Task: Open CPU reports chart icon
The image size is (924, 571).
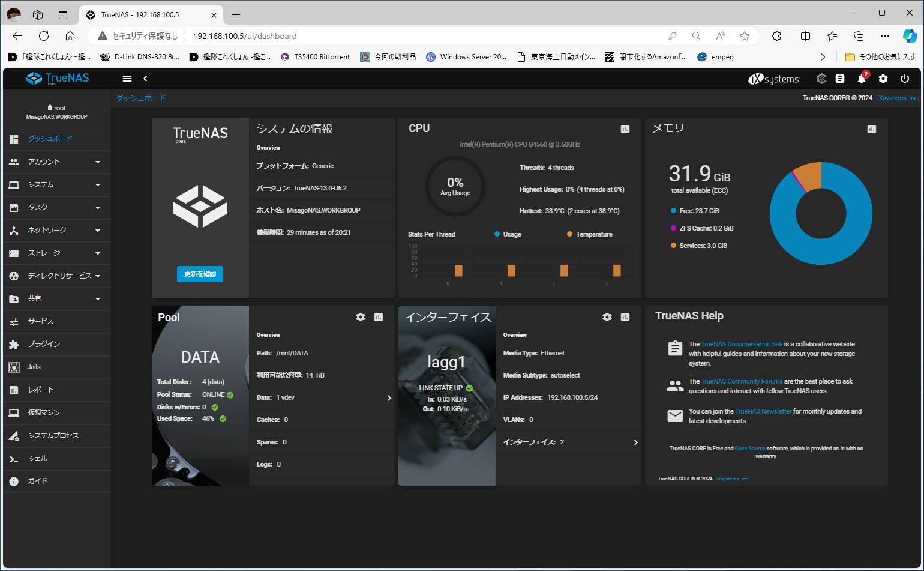Action: coord(625,129)
